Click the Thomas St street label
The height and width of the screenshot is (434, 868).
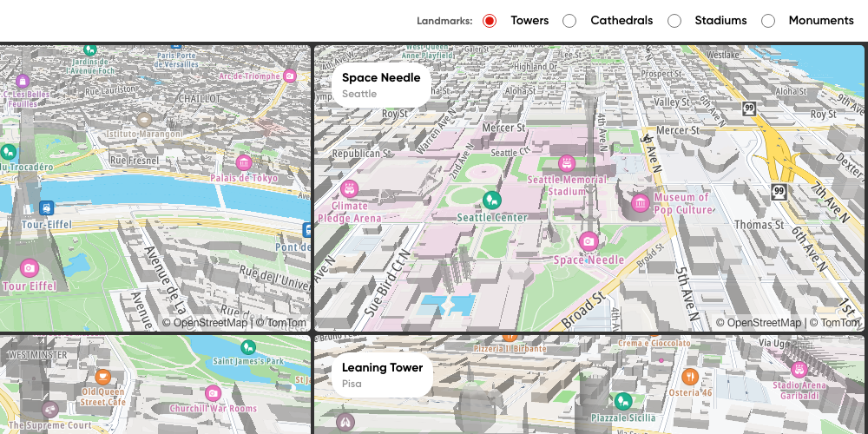[759, 225]
